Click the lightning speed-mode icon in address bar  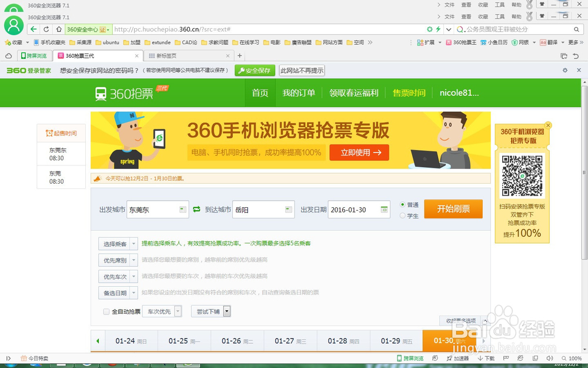tap(437, 29)
